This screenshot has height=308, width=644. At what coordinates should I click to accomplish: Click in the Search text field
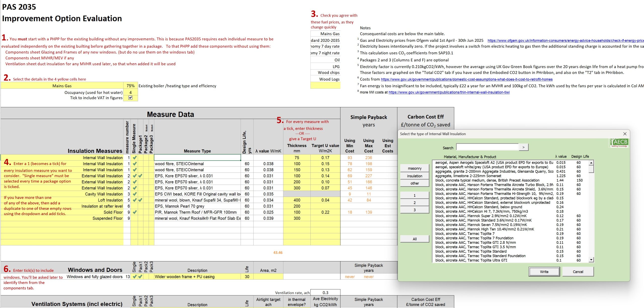[487, 147]
